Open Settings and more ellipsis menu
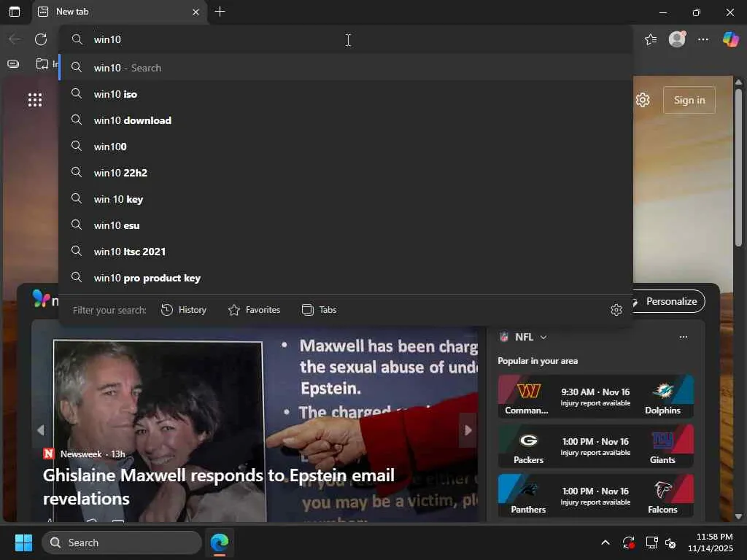Viewport: 747px width, 560px height. 703,39
